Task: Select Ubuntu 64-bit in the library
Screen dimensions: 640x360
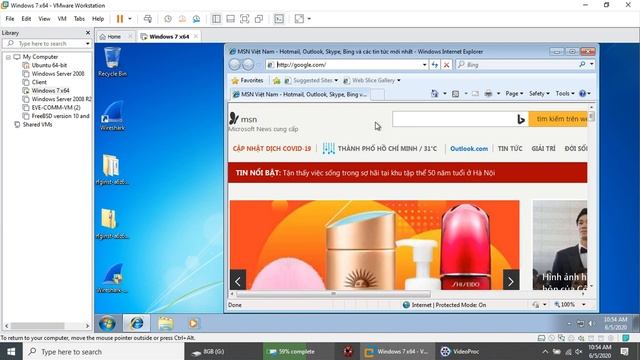Action: [x=49, y=65]
